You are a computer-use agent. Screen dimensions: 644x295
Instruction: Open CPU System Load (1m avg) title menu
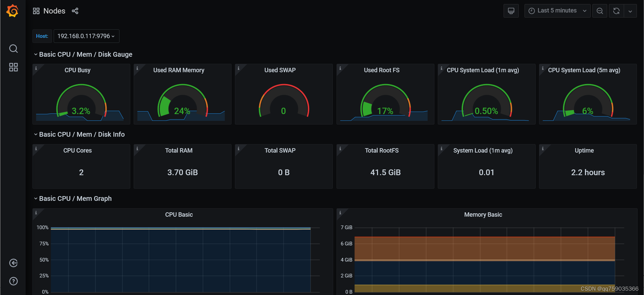[483, 70]
